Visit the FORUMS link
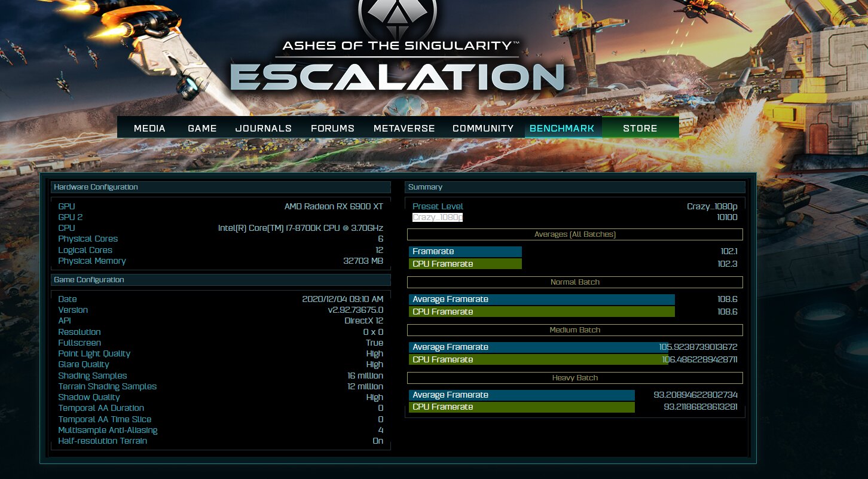 tap(332, 128)
